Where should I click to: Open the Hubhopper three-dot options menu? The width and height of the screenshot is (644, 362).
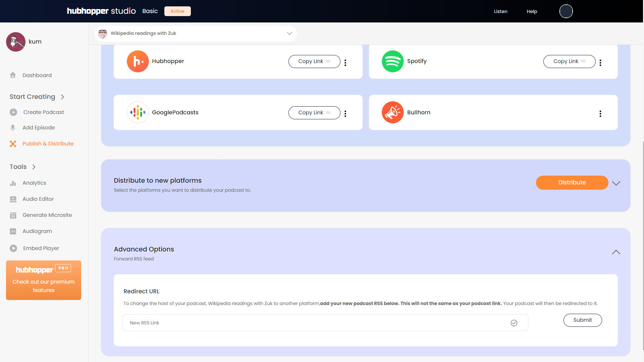[x=345, y=63]
